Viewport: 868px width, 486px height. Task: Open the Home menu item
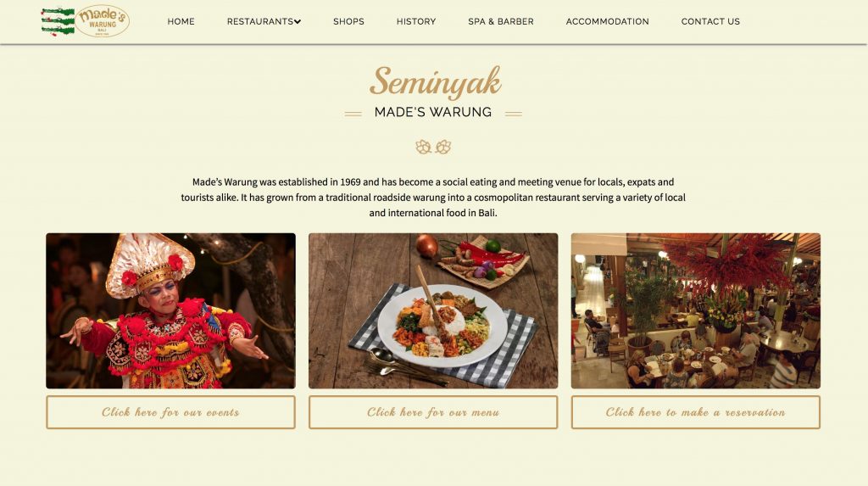pyautogui.click(x=181, y=21)
